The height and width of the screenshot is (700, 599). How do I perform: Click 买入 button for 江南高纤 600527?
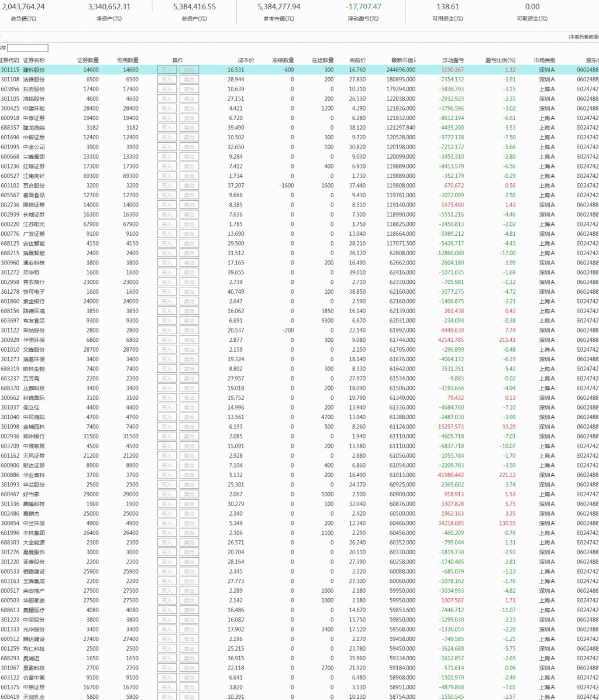tap(167, 176)
